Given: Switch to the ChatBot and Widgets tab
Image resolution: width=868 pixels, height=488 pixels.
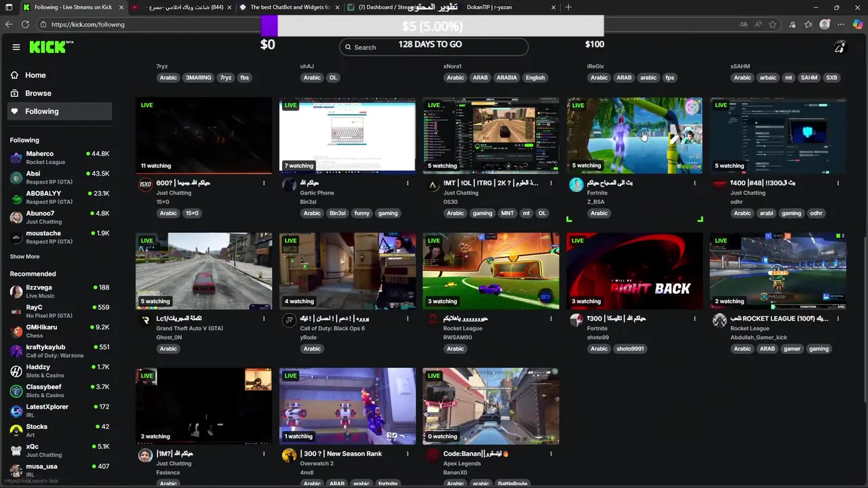Looking at the screenshot, I should point(290,7).
